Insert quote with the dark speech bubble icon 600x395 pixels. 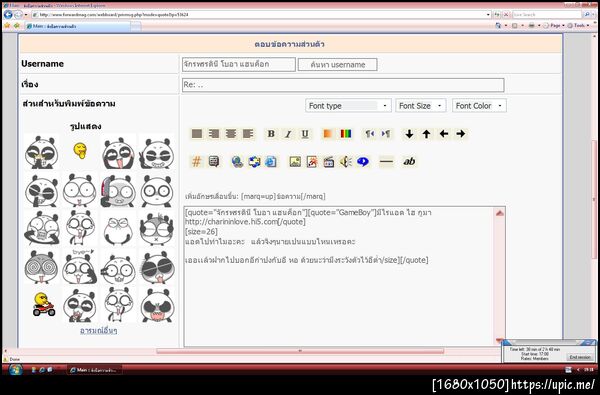214,162
